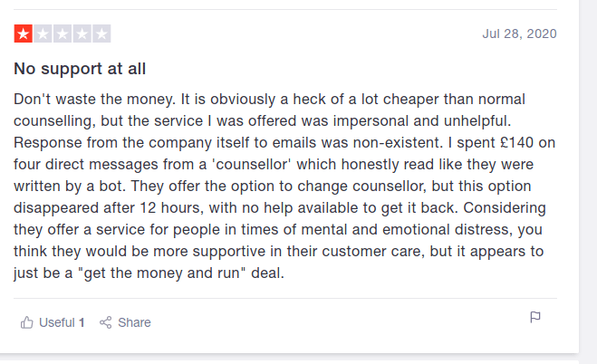Click the Jul 28, 2020 date
Screen dimensions: 597x364
[x=519, y=34]
